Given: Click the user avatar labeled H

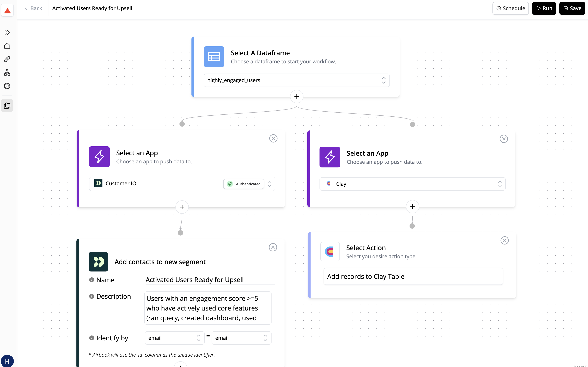Looking at the screenshot, I should tap(7, 361).
